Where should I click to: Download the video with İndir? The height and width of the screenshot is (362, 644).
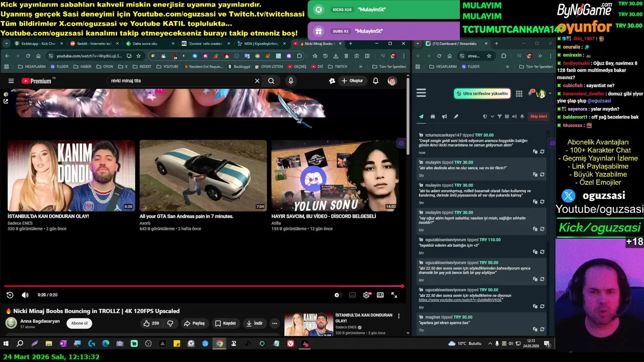254,323
